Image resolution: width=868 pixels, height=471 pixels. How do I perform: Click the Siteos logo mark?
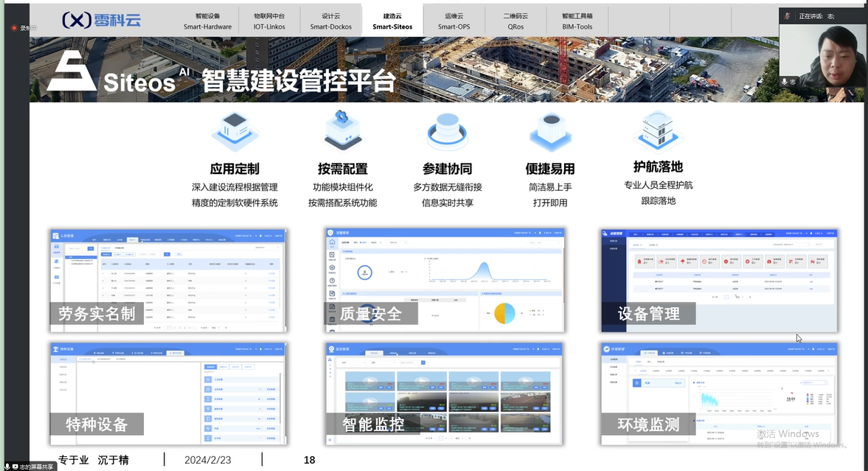pyautogui.click(x=72, y=71)
